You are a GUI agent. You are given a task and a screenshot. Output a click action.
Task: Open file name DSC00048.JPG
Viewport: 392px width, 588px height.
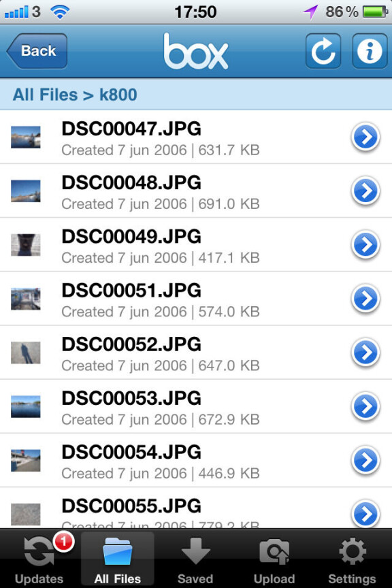[x=131, y=182]
